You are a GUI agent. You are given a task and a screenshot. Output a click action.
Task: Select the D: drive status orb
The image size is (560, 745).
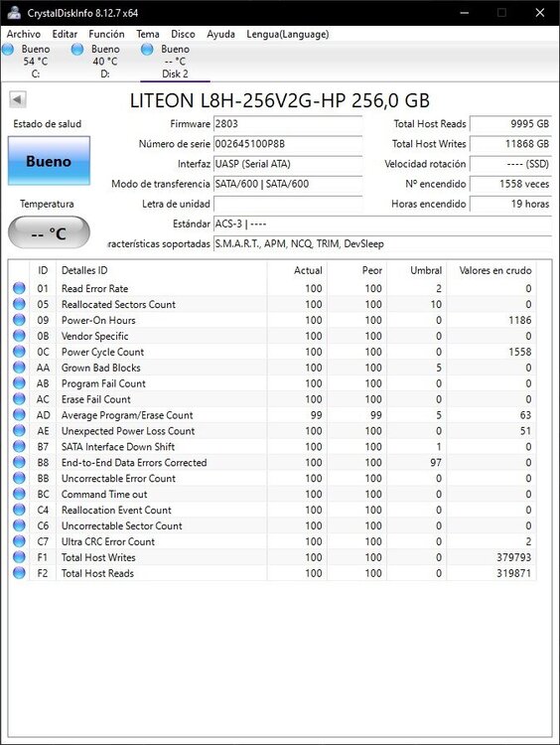point(77,49)
